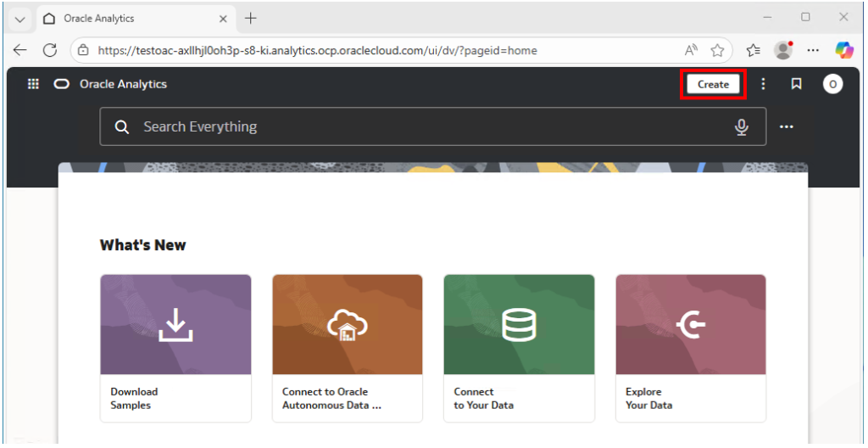Open a new browser tab
Screen dimensions: 868x448
point(251,18)
